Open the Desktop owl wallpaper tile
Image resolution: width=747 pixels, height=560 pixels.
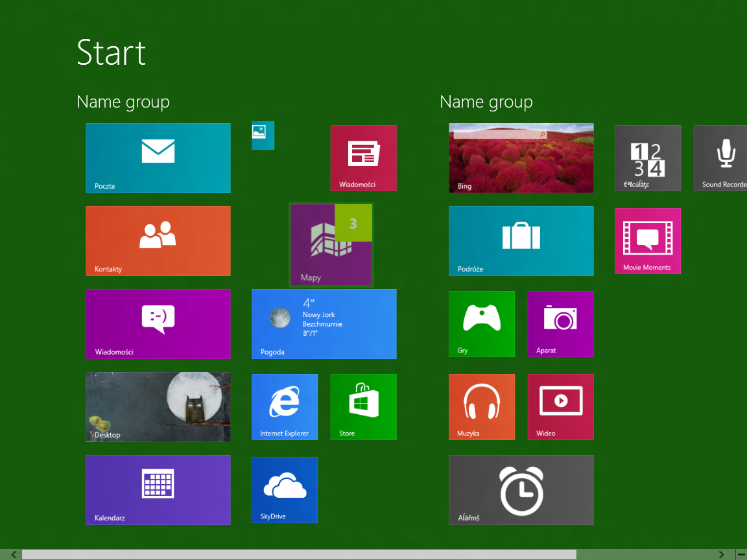(x=158, y=406)
